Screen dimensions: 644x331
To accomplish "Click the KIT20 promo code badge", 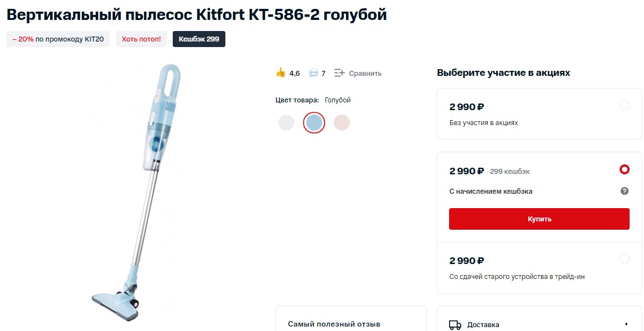I will pyautogui.click(x=58, y=39).
